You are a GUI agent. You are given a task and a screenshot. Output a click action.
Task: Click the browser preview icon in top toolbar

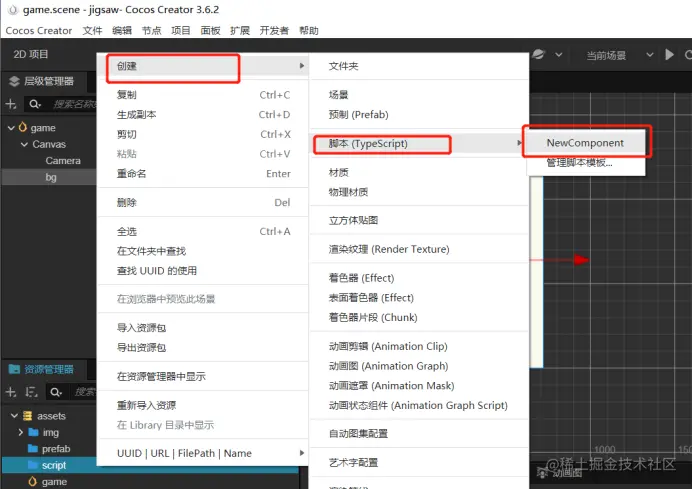click(538, 54)
